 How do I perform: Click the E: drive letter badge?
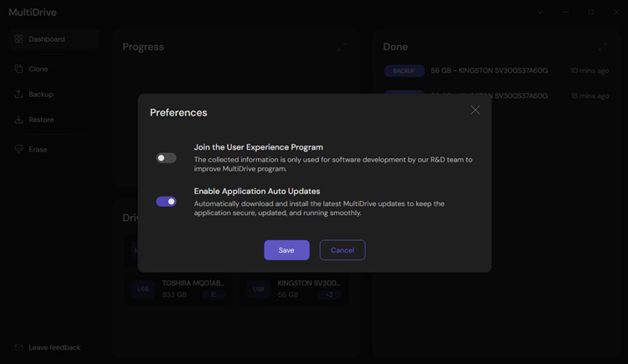214,295
